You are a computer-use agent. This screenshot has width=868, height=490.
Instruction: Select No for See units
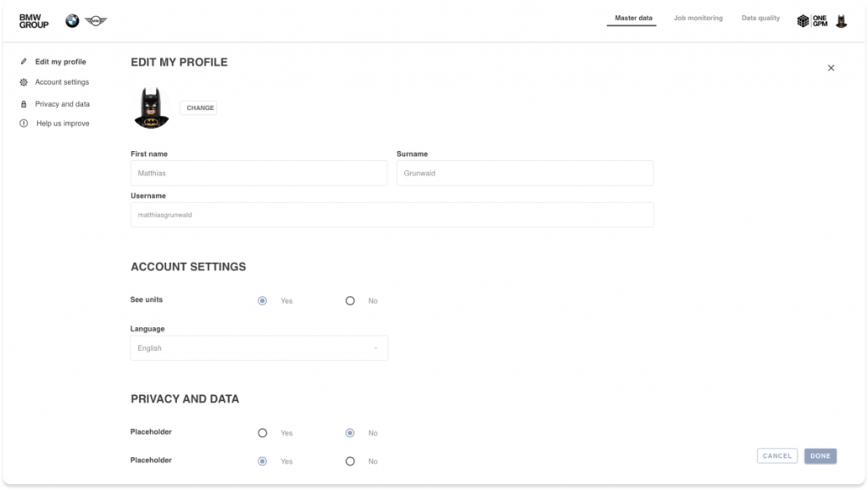coord(350,301)
